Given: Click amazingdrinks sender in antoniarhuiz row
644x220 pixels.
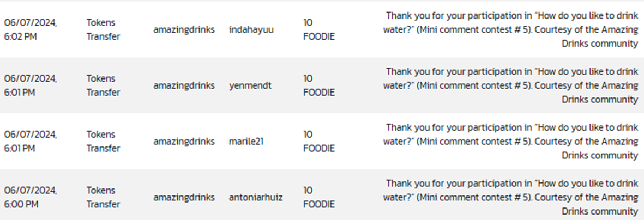Looking at the screenshot, I should [x=184, y=198].
